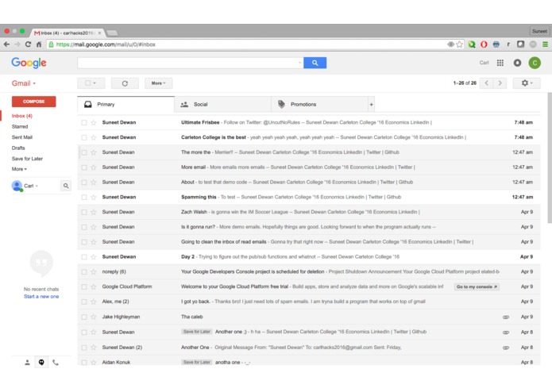This screenshot has width=552, height=392.
Task: Star the Ultimate Frisbee email
Action: pos(94,123)
